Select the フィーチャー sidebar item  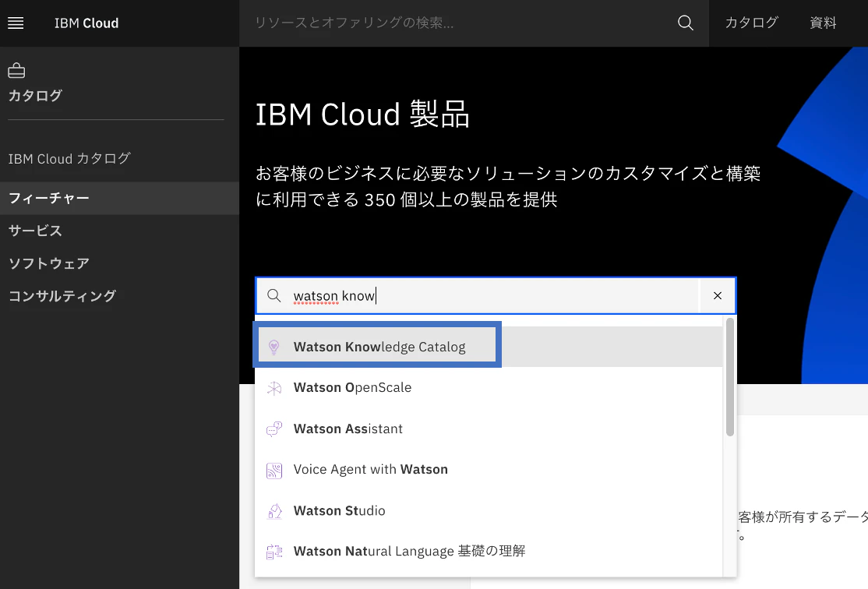(119, 198)
